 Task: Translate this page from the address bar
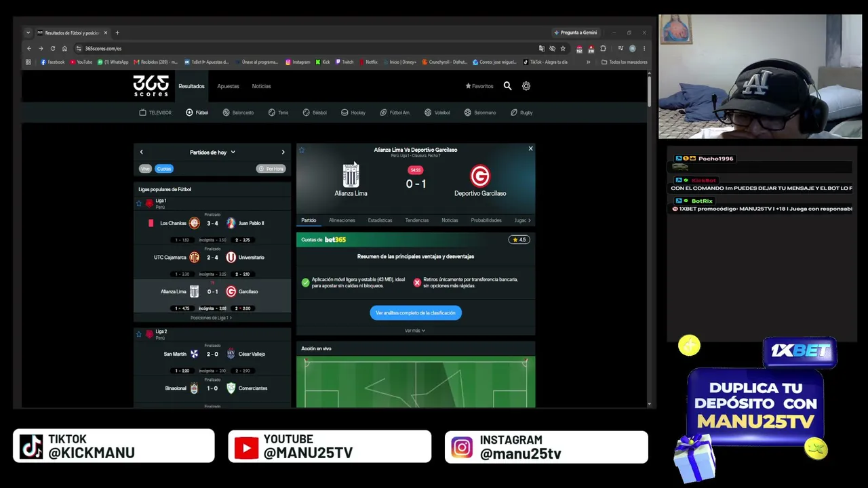coord(541,49)
